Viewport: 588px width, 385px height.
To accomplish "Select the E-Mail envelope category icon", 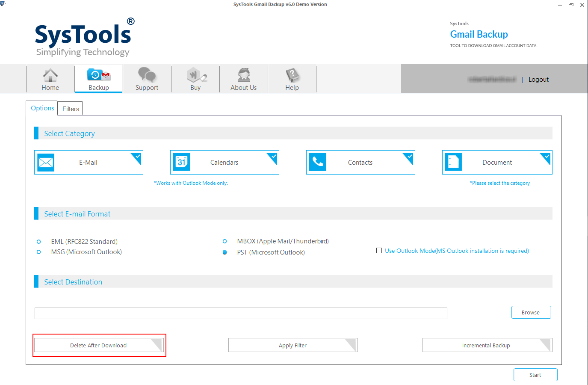I will point(46,163).
